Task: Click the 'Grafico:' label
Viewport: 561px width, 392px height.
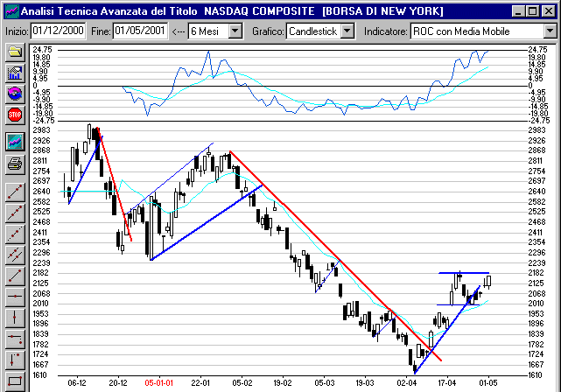Action: [x=268, y=31]
